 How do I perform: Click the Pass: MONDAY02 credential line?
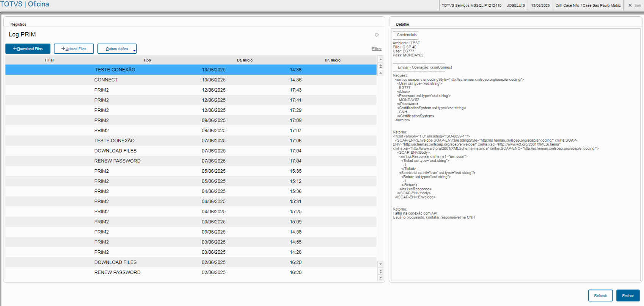tap(408, 55)
